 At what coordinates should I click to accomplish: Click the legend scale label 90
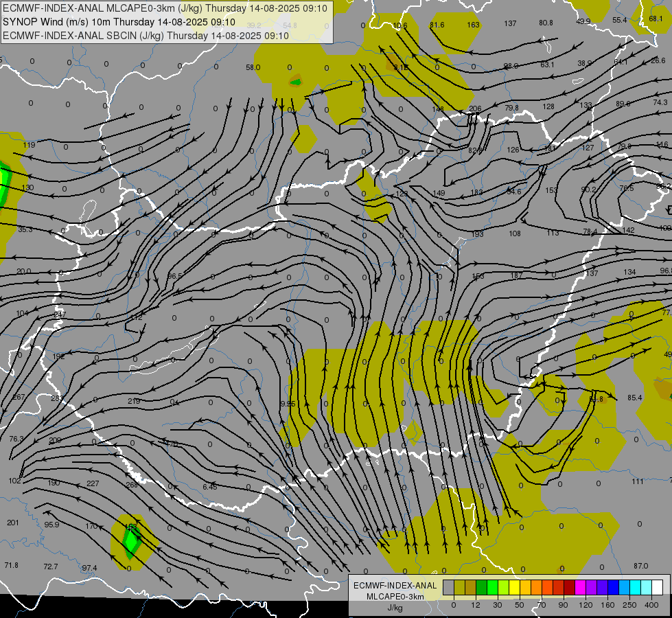click(563, 605)
